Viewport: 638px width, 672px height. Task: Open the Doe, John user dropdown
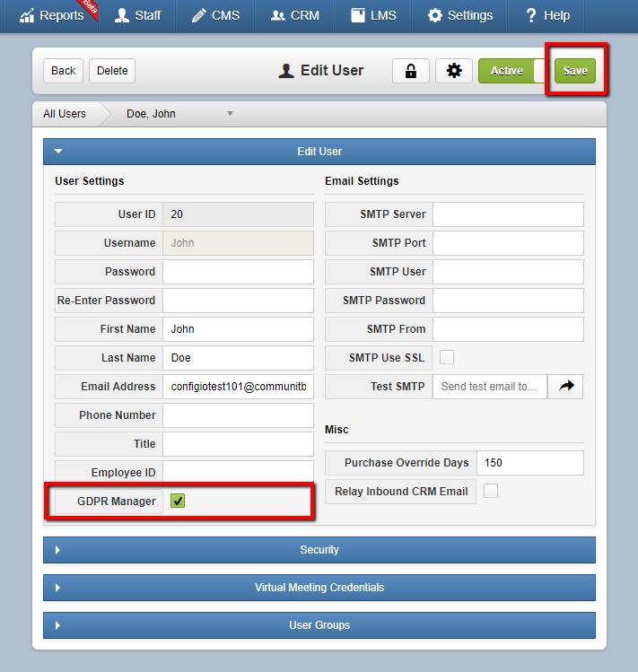point(180,114)
